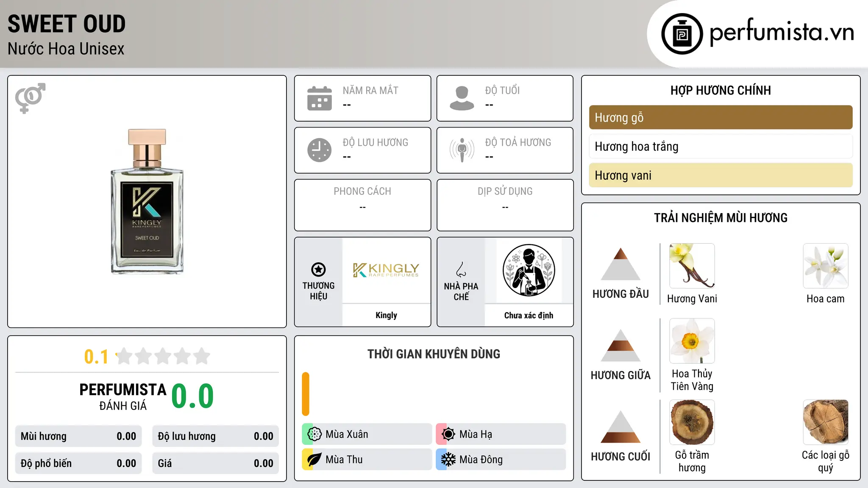This screenshot has height=488, width=868.
Task: Click the Độ phổ biến score row
Action: click(x=78, y=463)
